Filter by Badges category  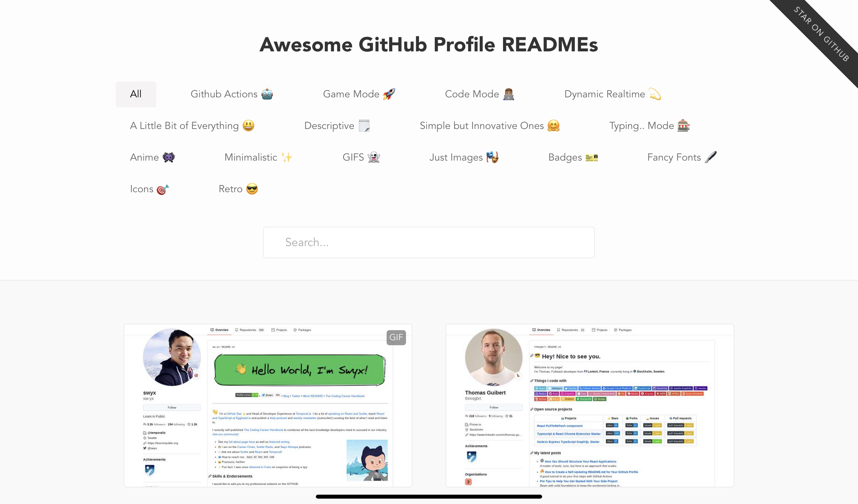coord(573,157)
